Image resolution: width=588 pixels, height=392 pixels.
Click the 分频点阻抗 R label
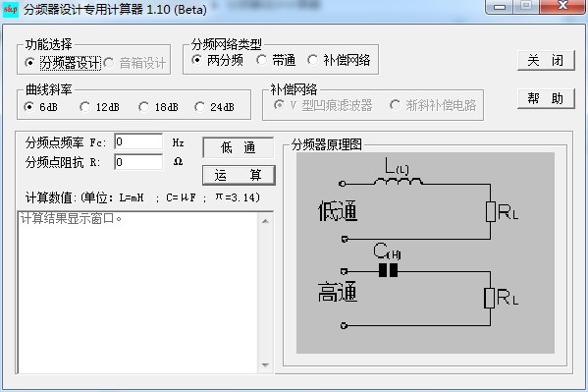click(x=63, y=162)
